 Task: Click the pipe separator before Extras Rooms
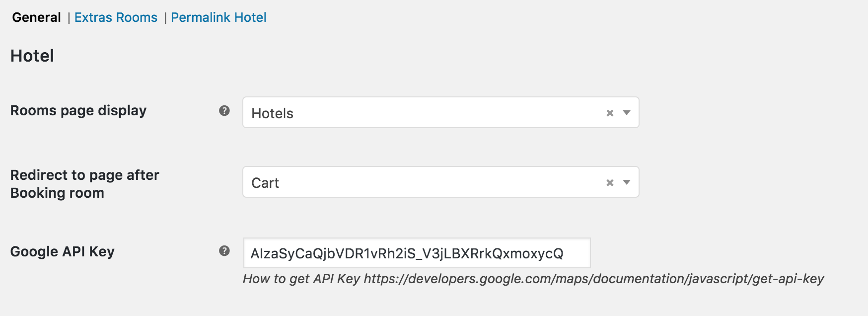pyautogui.click(x=69, y=18)
